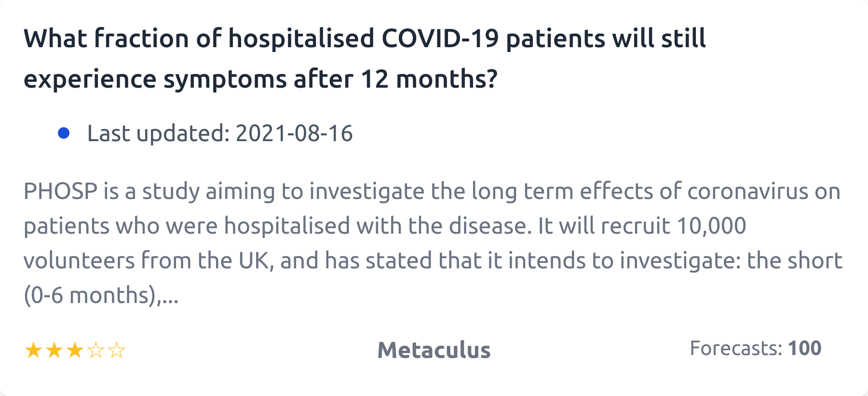The width and height of the screenshot is (868, 396).
Task: Click the 10,000 figure in the description
Action: point(711,226)
